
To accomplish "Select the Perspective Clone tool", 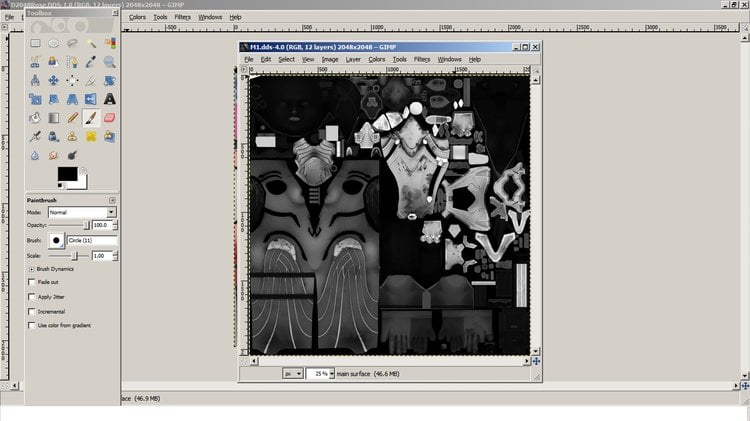I will pos(110,137).
